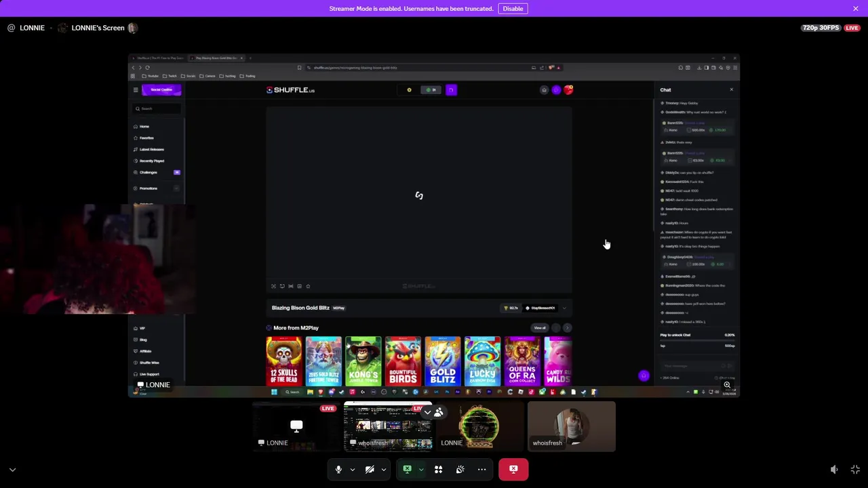This screenshot has height=488, width=868.
Task: Close the Shuffle Chat panel
Action: coord(731,89)
